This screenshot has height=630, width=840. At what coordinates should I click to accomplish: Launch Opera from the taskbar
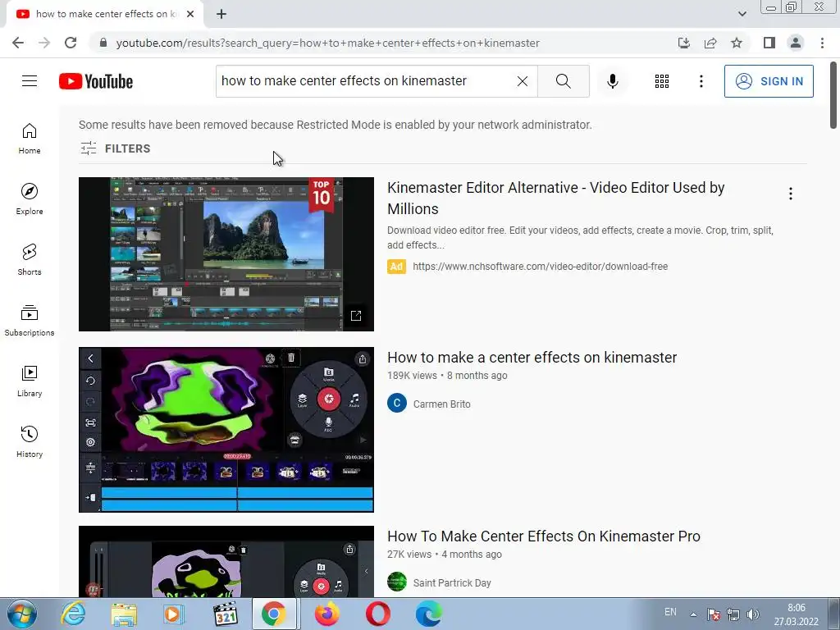(x=377, y=614)
